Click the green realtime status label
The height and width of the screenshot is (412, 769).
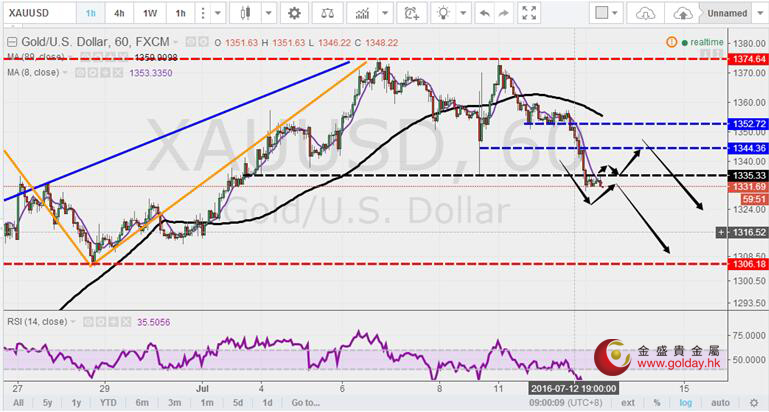(703, 42)
